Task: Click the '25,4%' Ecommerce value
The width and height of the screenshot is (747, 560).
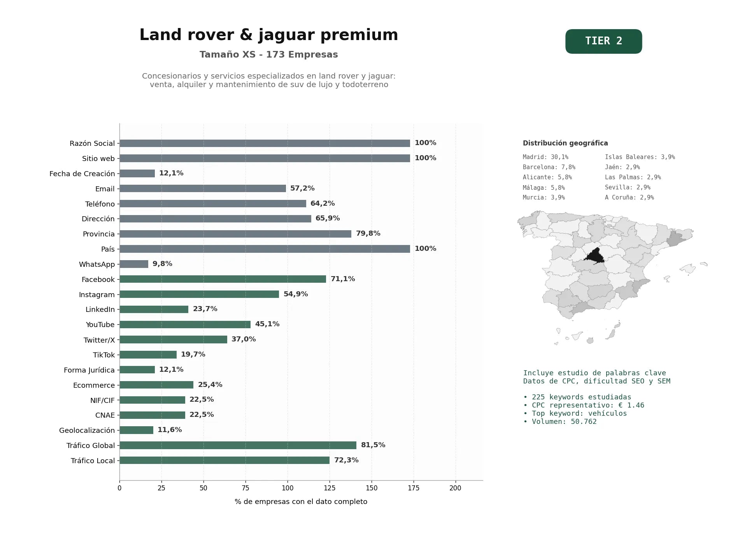Action: pos(210,385)
